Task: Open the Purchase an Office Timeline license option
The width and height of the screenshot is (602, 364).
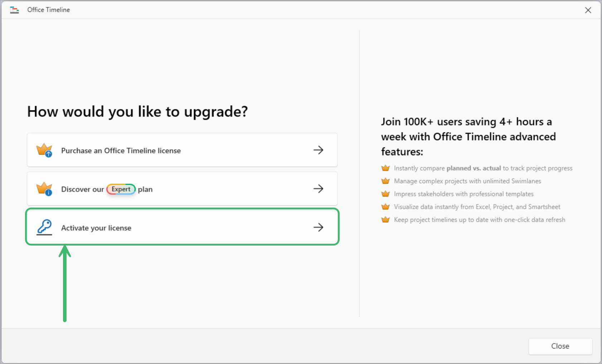Action: click(x=182, y=150)
